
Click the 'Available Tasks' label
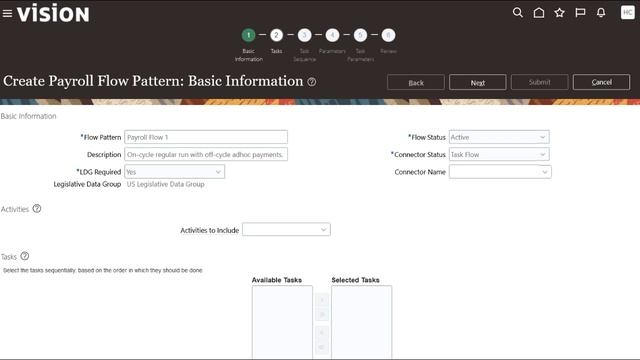tap(277, 280)
